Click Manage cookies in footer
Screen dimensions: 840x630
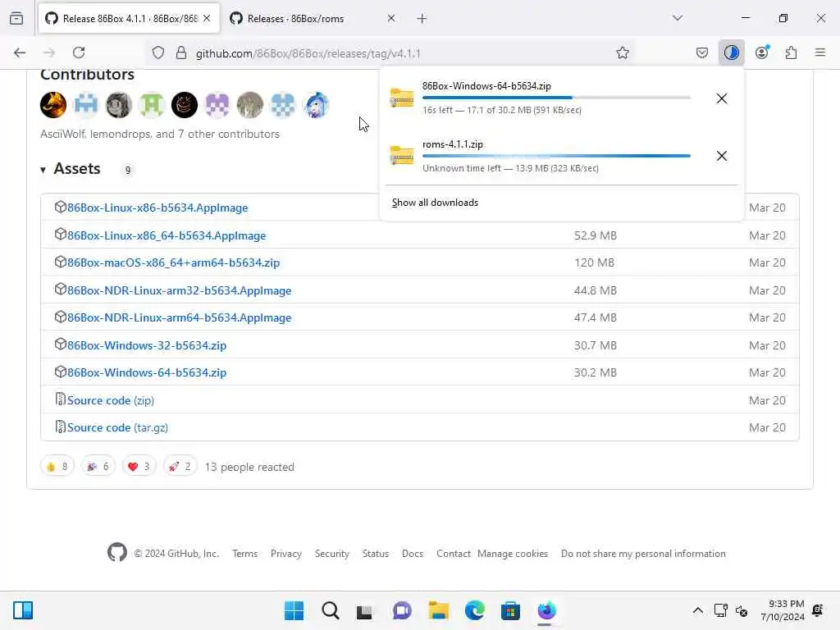(x=513, y=554)
